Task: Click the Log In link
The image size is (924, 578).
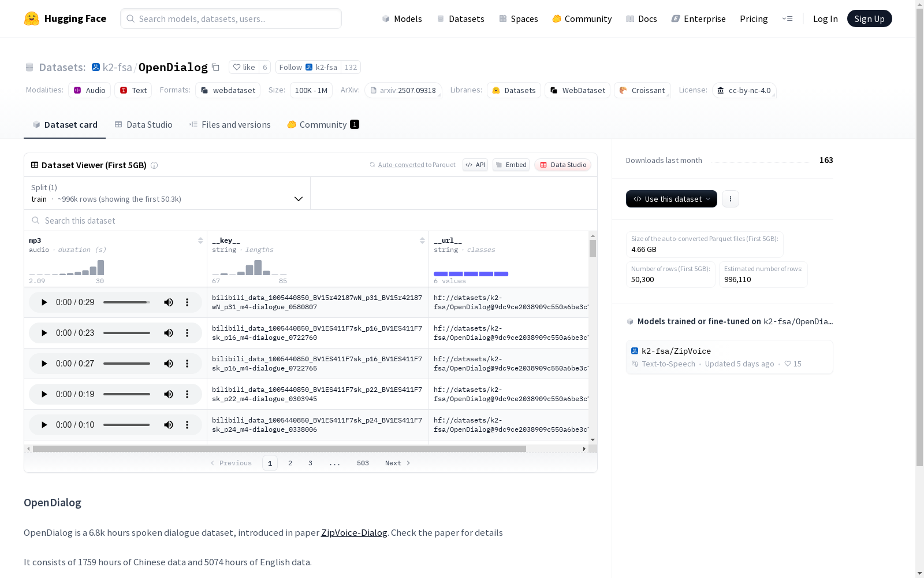Action: coord(825,18)
